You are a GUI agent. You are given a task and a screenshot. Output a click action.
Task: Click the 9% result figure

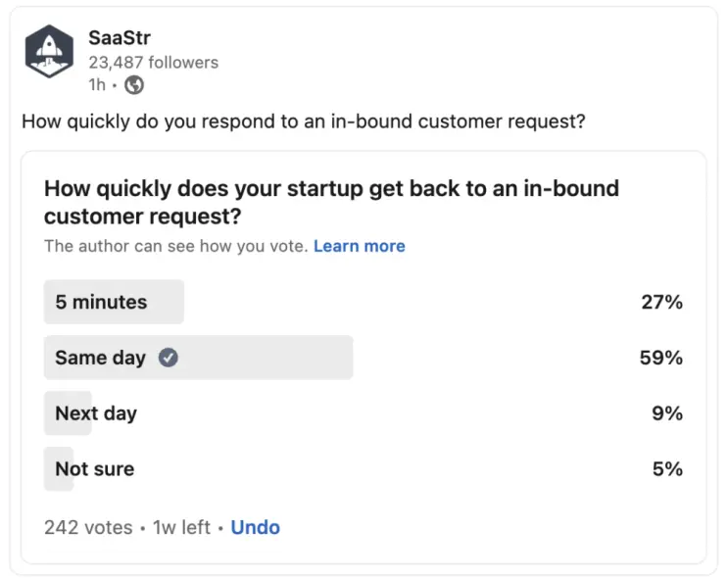pyautogui.click(x=667, y=413)
